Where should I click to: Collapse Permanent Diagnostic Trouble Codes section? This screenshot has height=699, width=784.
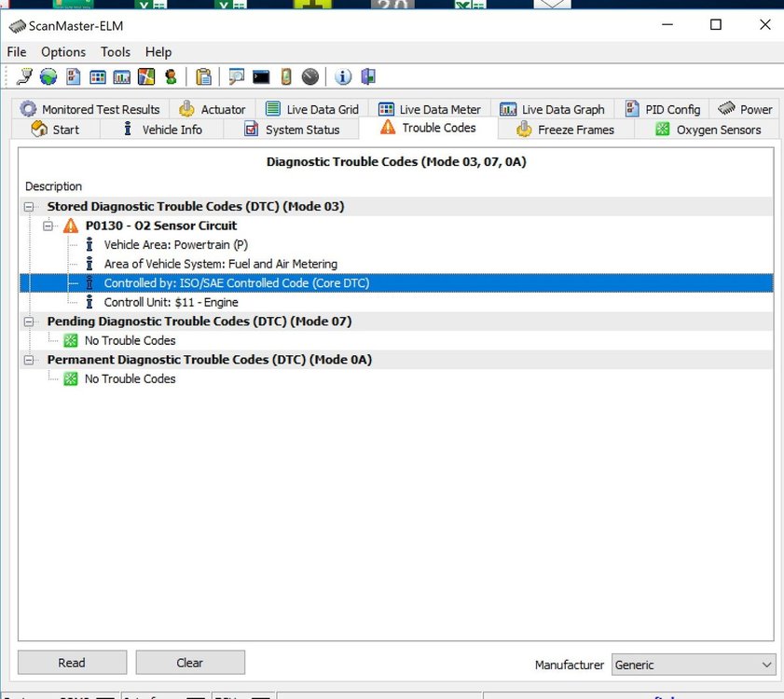tap(29, 360)
